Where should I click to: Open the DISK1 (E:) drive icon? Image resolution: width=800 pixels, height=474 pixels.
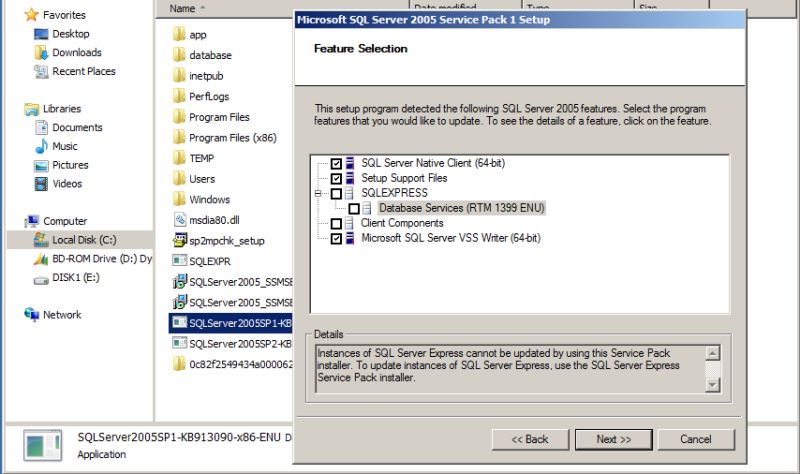pyautogui.click(x=41, y=279)
